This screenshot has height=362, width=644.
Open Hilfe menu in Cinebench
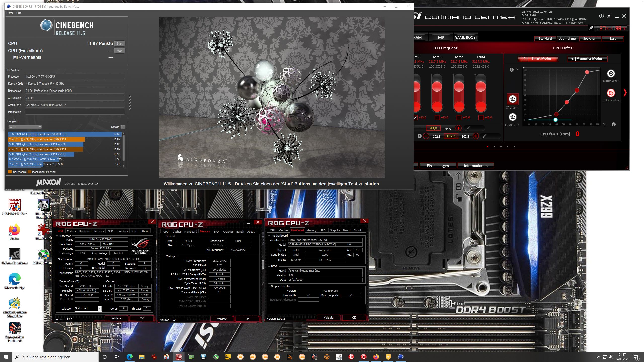tap(19, 13)
